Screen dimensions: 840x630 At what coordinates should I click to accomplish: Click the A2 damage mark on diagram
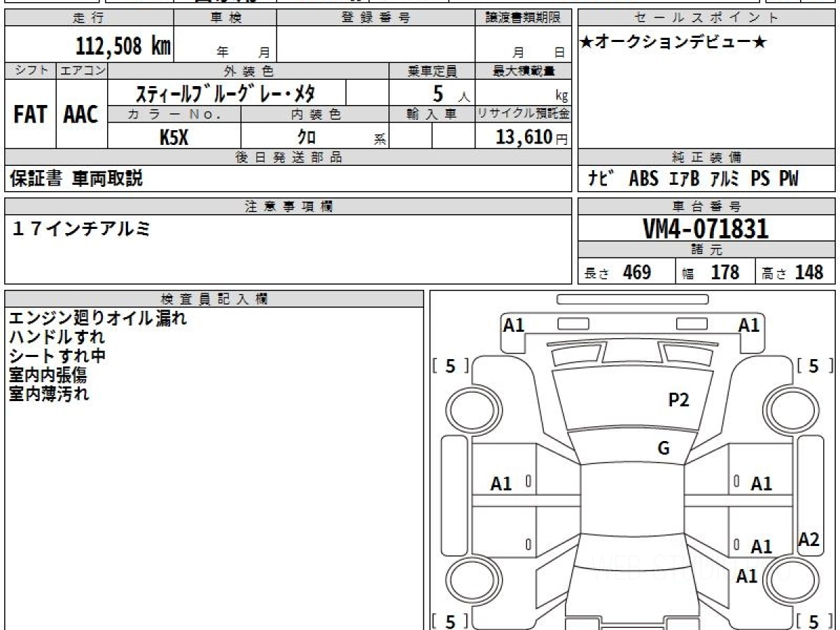pos(809,540)
